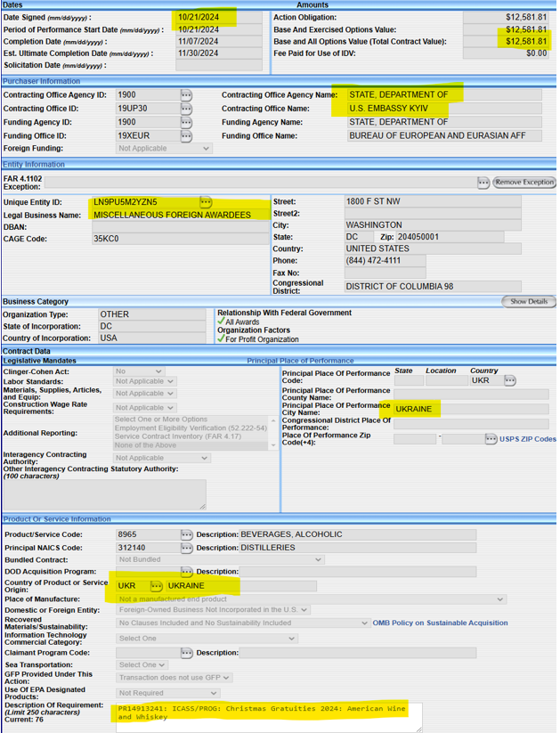This screenshot has width=560, height=733.
Task: Click NAICS Description DISTILLERIES field
Action: tap(358, 548)
